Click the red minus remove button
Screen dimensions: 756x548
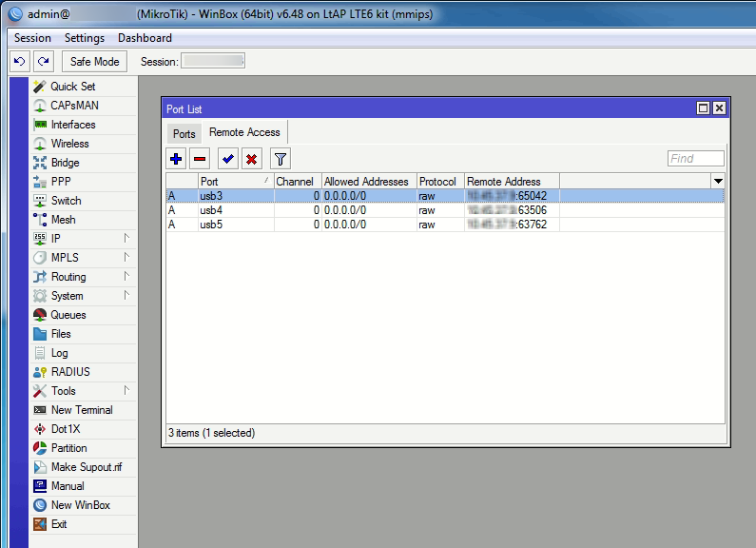(200, 159)
